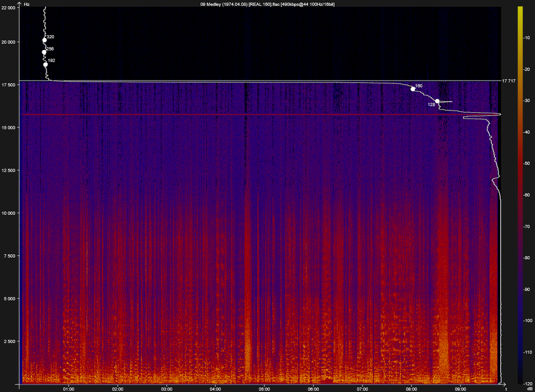Click the 256 kbps bitrate marker dot

click(44, 52)
